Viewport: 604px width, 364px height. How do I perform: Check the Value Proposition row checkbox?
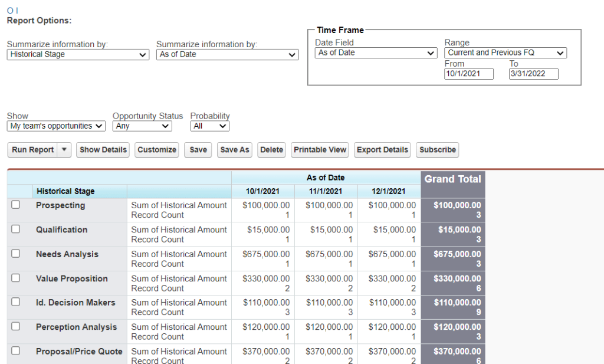pyautogui.click(x=15, y=278)
